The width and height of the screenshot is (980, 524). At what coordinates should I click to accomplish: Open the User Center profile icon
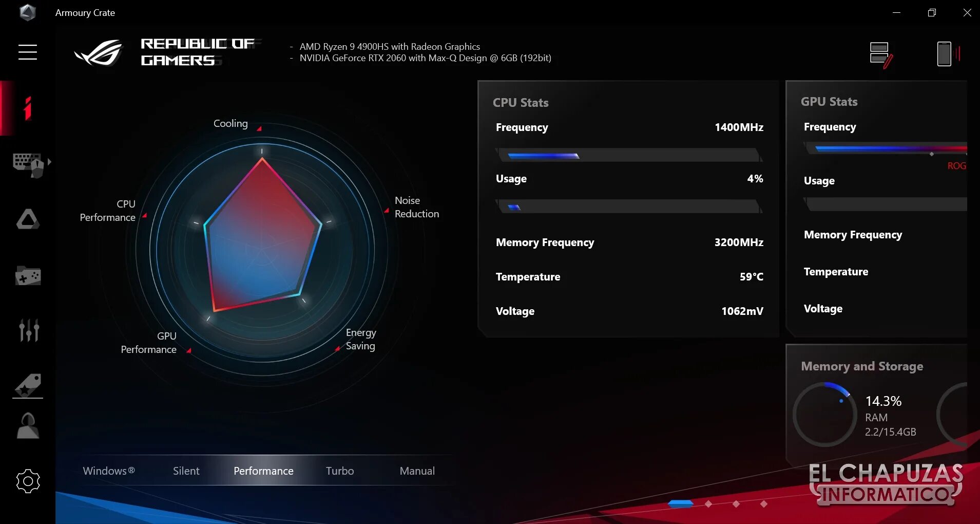pos(28,426)
